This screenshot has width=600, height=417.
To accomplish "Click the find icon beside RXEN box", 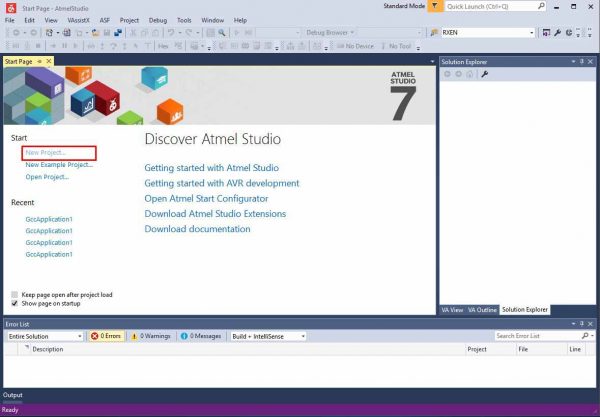I will [434, 33].
